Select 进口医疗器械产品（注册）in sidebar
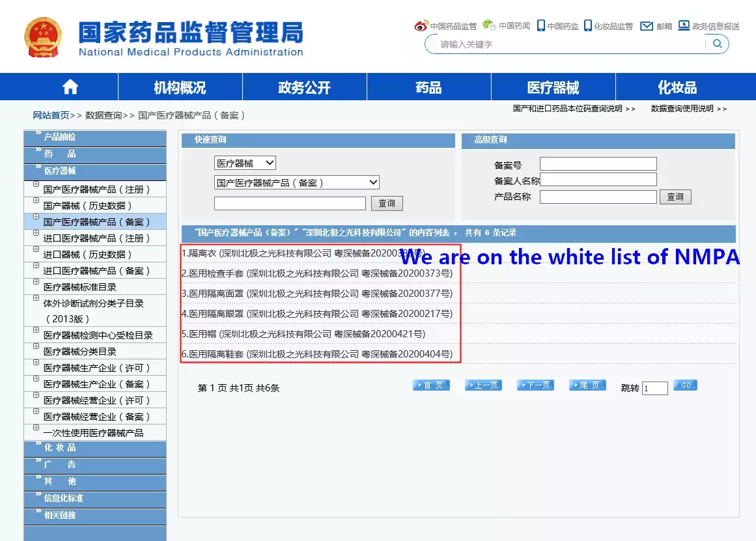Image resolution: width=756 pixels, height=541 pixels. point(96,238)
